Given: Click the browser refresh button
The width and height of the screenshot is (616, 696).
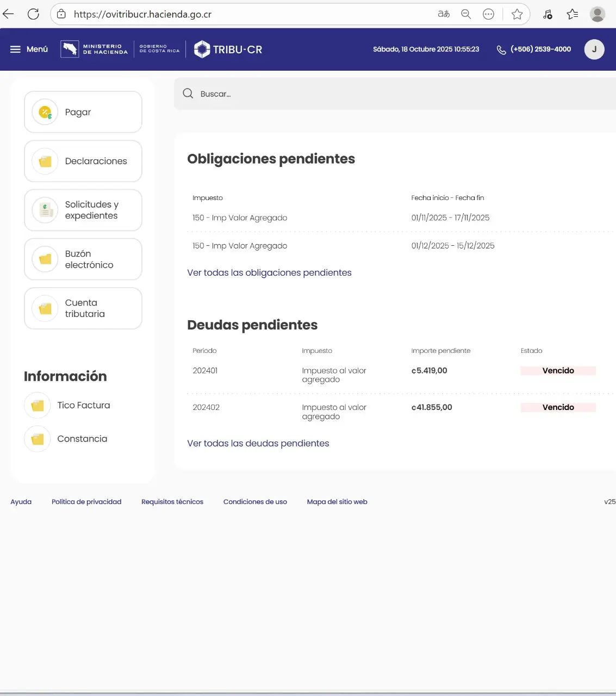Looking at the screenshot, I should pyautogui.click(x=33, y=14).
